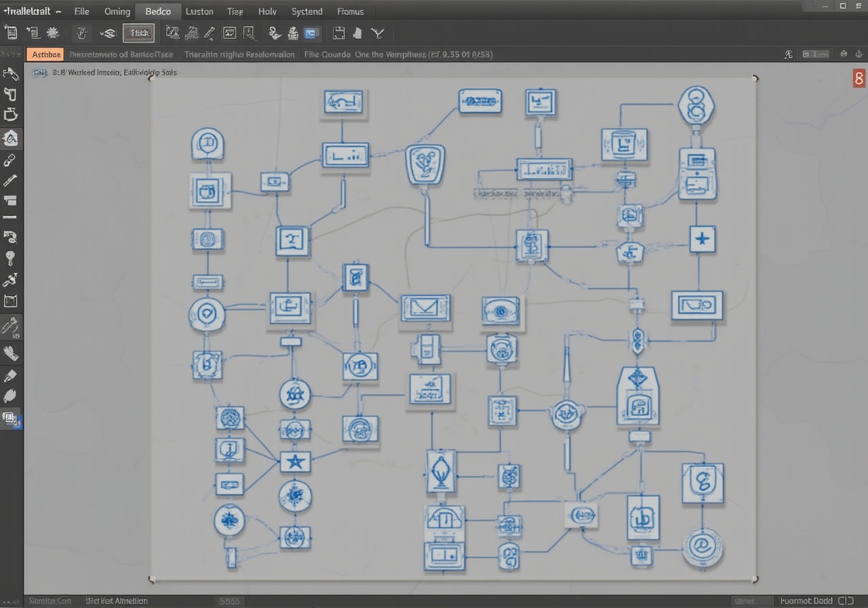Click the save disk icon in top toolbar
The height and width of the screenshot is (608, 868).
click(x=338, y=33)
